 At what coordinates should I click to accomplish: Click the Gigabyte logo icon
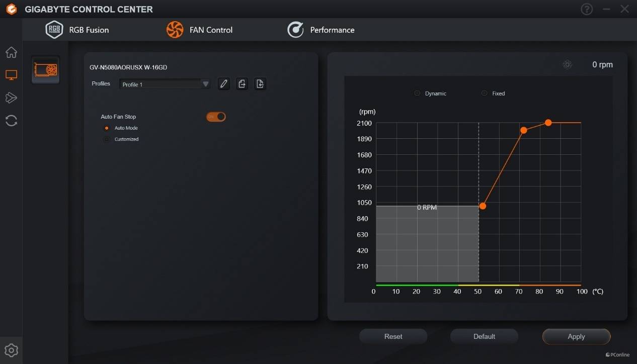(12, 9)
